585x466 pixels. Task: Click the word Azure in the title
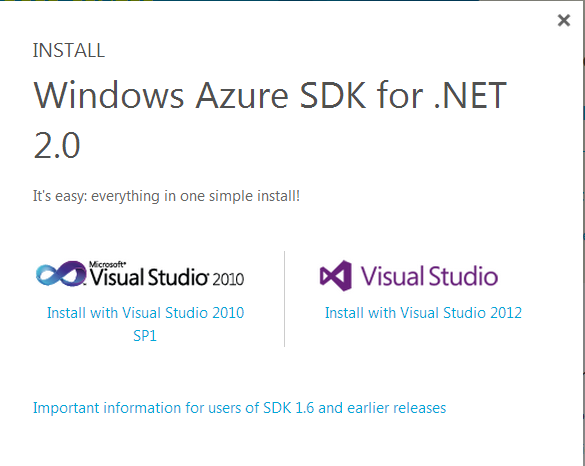(242, 96)
